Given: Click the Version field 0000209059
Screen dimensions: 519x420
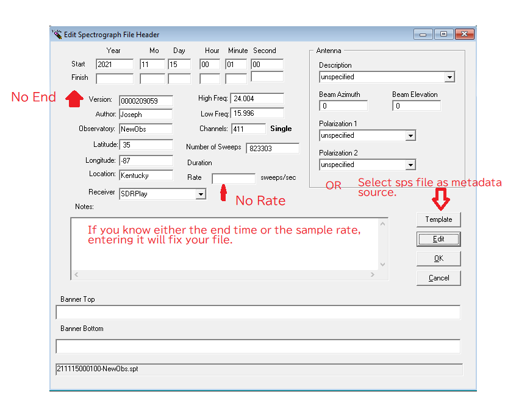Looking at the screenshot, I should pyautogui.click(x=146, y=101).
